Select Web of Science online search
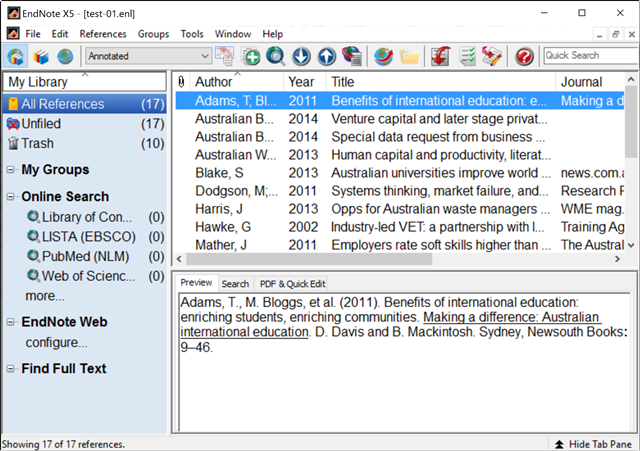 pos(96,276)
